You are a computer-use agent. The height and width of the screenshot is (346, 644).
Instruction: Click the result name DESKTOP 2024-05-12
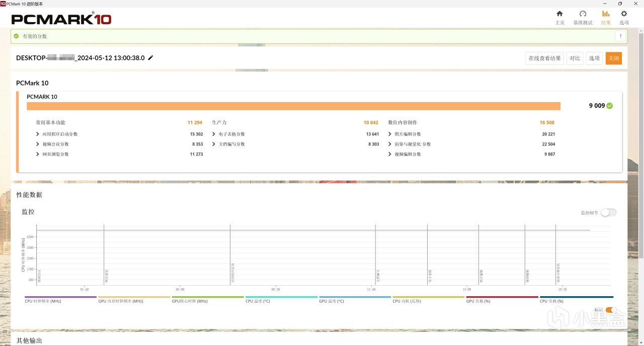pyautogui.click(x=80, y=58)
